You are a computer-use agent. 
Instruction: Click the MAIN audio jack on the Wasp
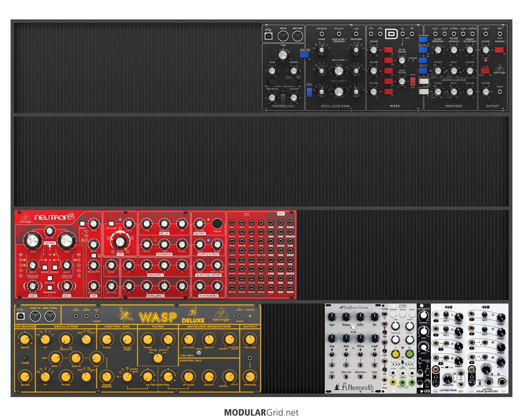240,316
